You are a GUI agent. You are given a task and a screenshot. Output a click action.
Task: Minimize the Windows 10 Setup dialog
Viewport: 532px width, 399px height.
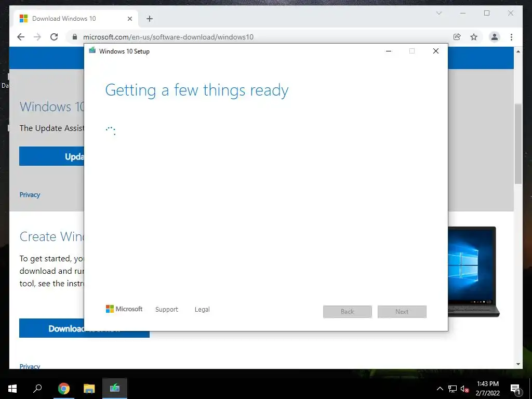[389, 51]
